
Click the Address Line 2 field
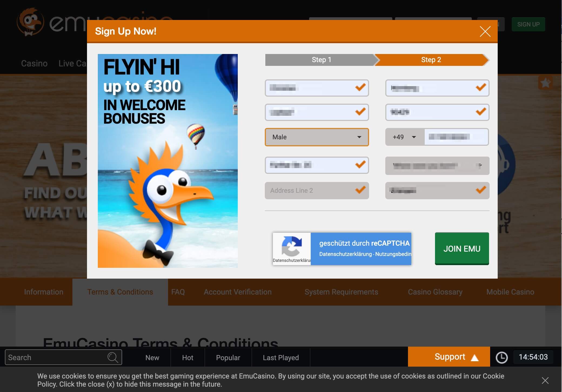pos(317,191)
